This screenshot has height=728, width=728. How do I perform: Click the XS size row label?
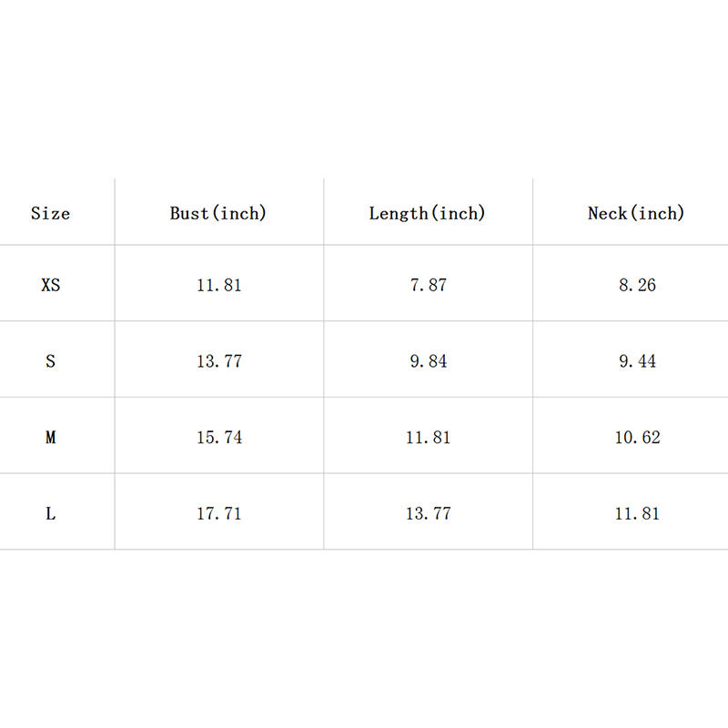click(x=50, y=285)
